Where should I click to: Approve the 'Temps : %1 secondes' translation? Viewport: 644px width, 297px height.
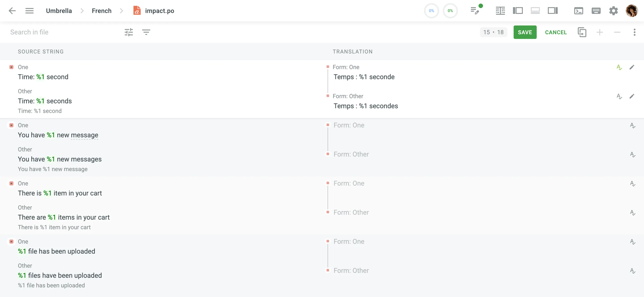619,96
